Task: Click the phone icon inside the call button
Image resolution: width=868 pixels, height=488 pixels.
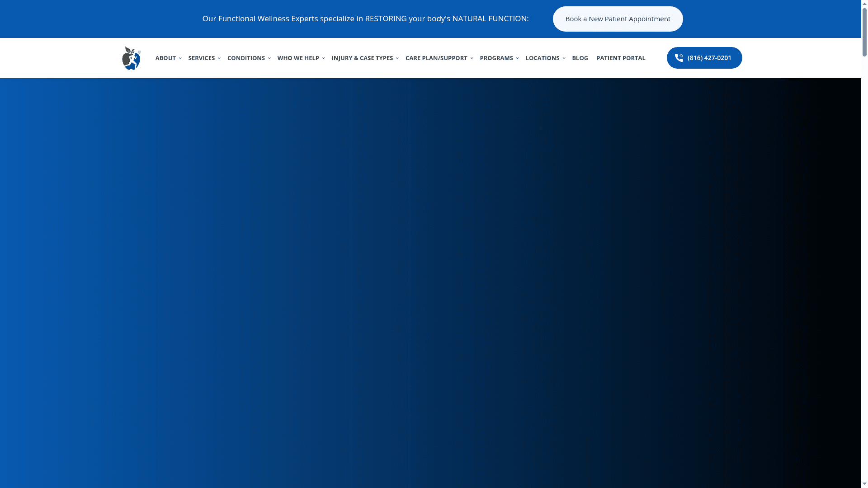Action: coord(679,58)
